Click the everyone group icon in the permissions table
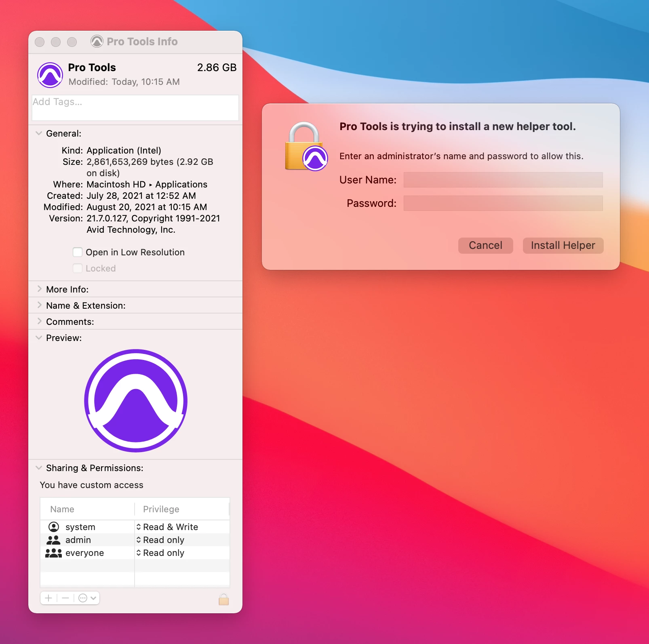 53,553
